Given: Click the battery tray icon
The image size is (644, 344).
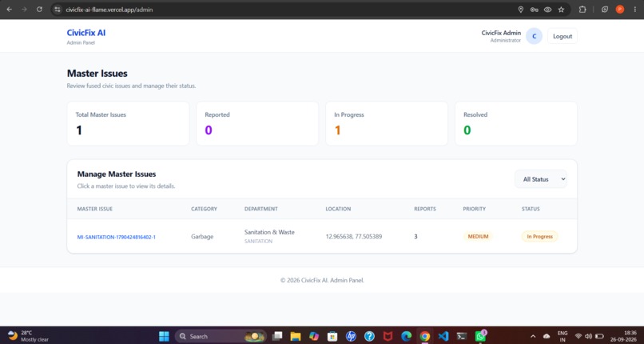Looking at the screenshot, I should (599, 336).
